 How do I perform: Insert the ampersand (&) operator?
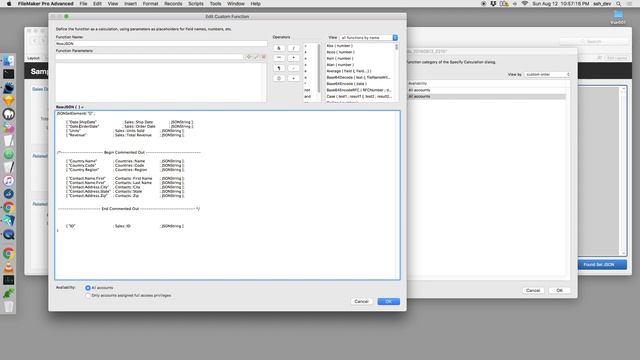tap(279, 48)
